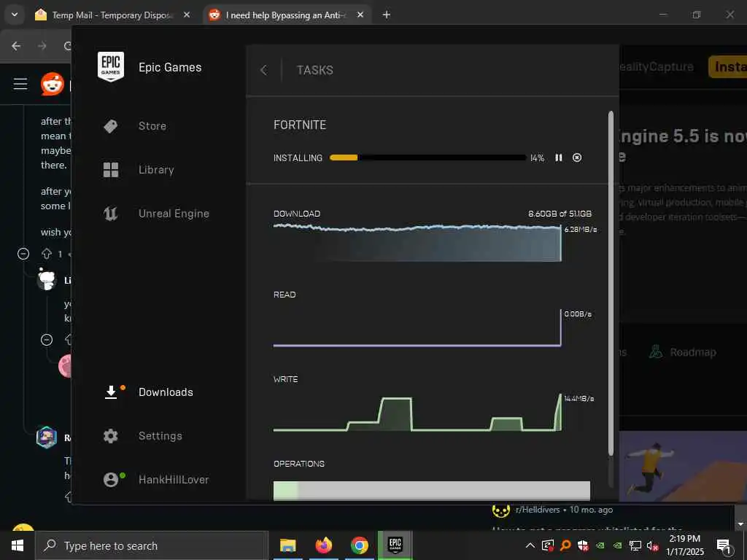Viewport: 747px width, 560px height.
Task: Cancel the Fortnite installation
Action: point(577,157)
